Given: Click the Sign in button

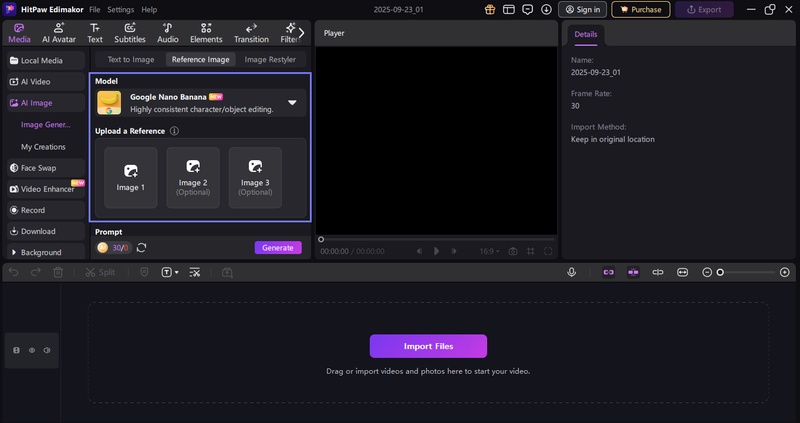Looking at the screenshot, I should click(582, 10).
